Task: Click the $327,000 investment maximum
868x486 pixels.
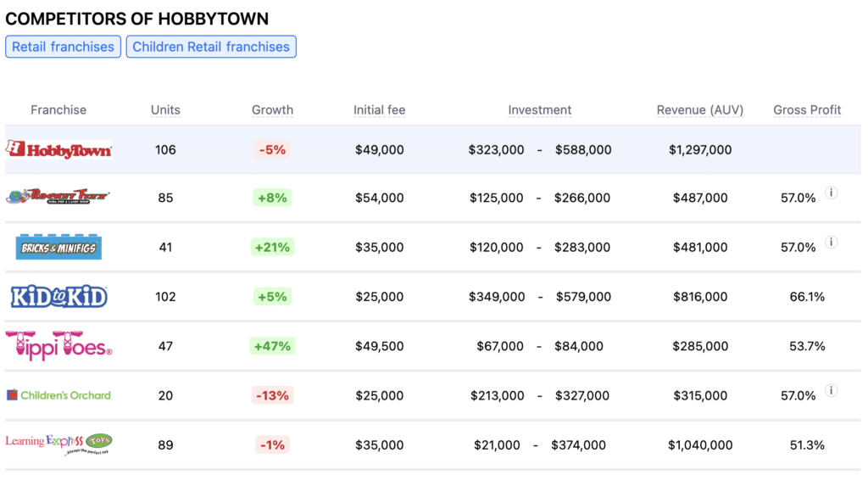Action: pyautogui.click(x=582, y=395)
